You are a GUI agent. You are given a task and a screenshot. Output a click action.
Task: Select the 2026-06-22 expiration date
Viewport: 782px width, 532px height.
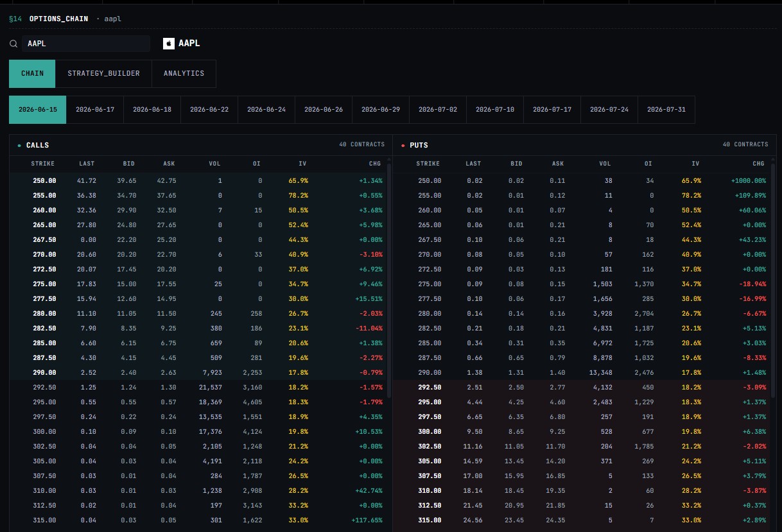[x=209, y=110]
